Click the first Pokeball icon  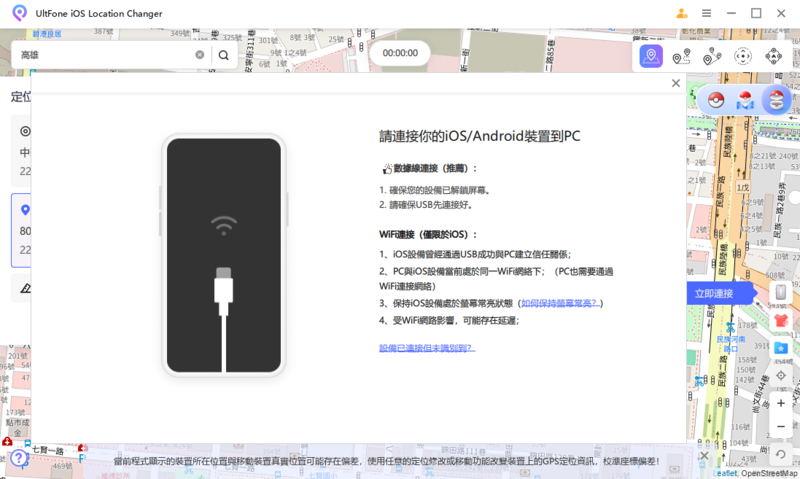pyautogui.click(x=716, y=100)
